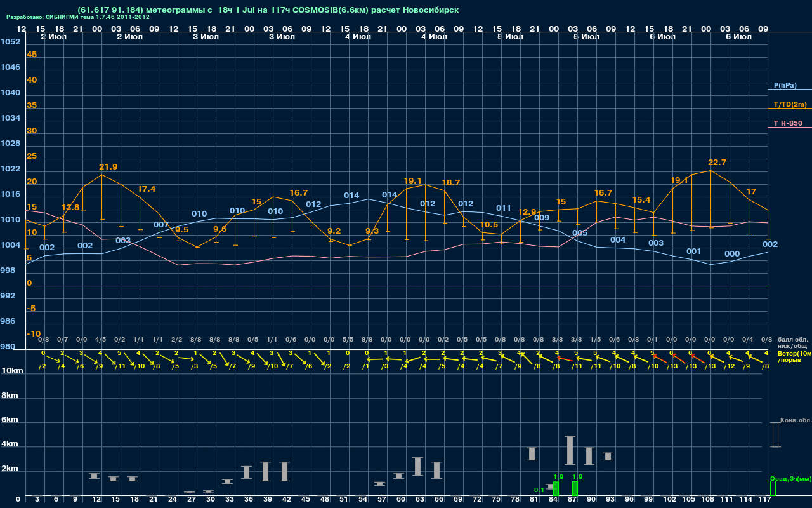The width and height of the screenshot is (812, 508).
Task: Click the 000 pressure minimum label
Action: 732,254
